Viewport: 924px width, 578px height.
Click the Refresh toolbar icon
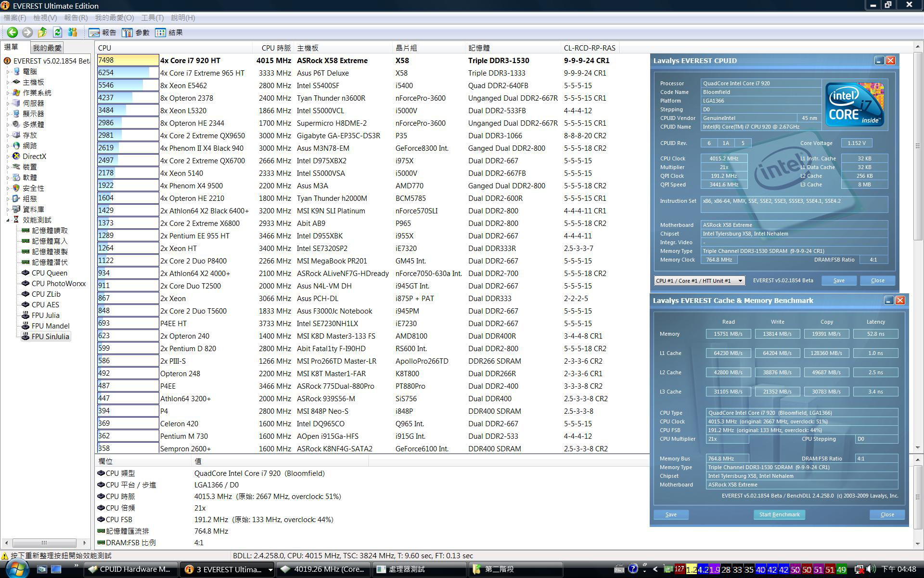(x=58, y=32)
